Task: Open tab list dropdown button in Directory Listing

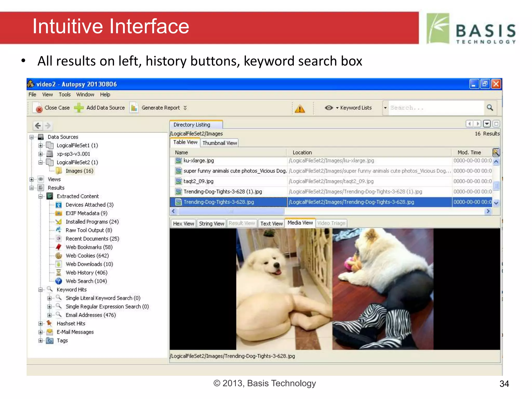Action: [487, 124]
